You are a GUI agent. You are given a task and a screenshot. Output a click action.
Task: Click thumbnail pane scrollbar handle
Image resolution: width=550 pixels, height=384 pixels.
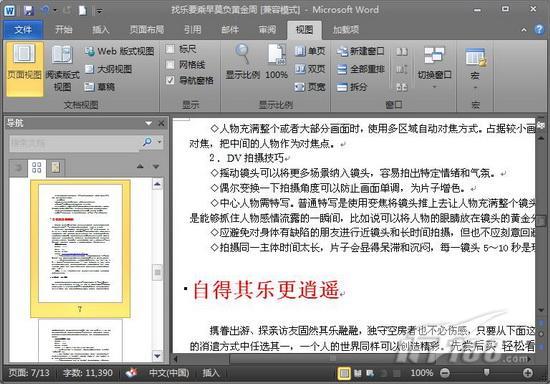pos(157,272)
